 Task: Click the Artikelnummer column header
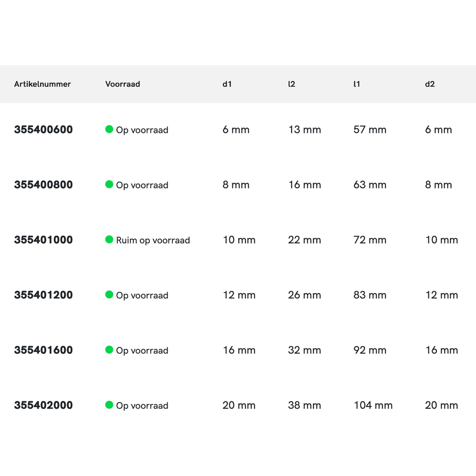pyautogui.click(x=42, y=84)
